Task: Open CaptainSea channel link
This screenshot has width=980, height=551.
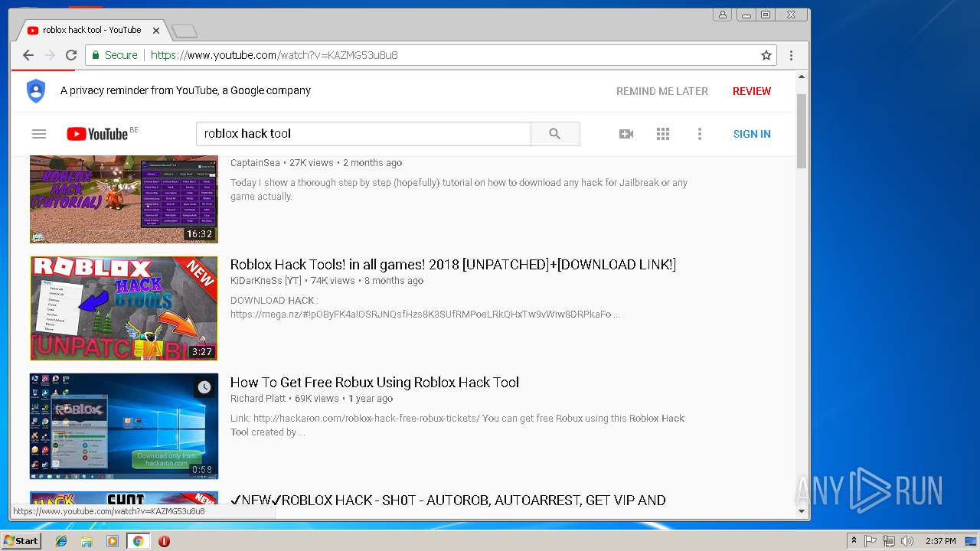Action: (x=255, y=163)
